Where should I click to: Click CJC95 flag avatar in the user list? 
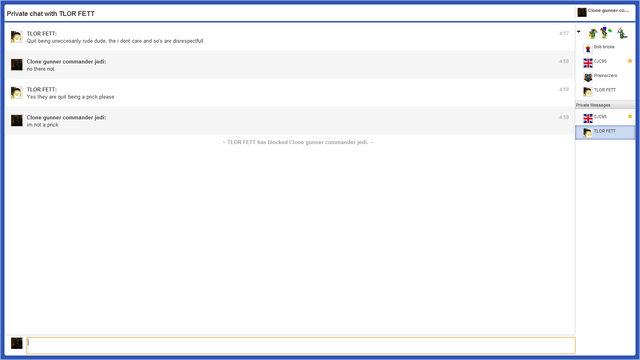click(588, 63)
